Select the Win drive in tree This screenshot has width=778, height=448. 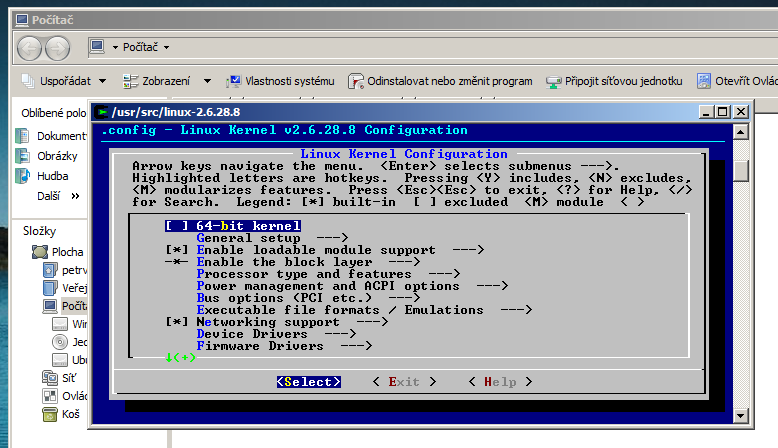coord(69,324)
